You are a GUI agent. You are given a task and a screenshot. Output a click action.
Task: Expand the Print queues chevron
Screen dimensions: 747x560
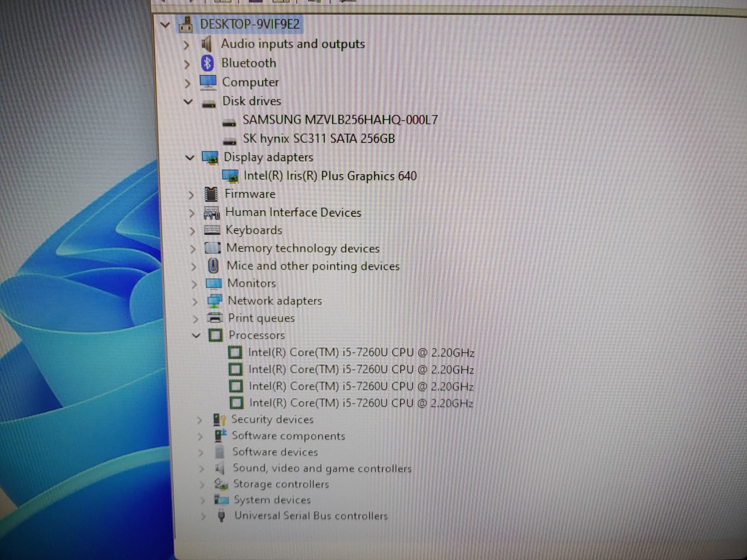[195, 319]
